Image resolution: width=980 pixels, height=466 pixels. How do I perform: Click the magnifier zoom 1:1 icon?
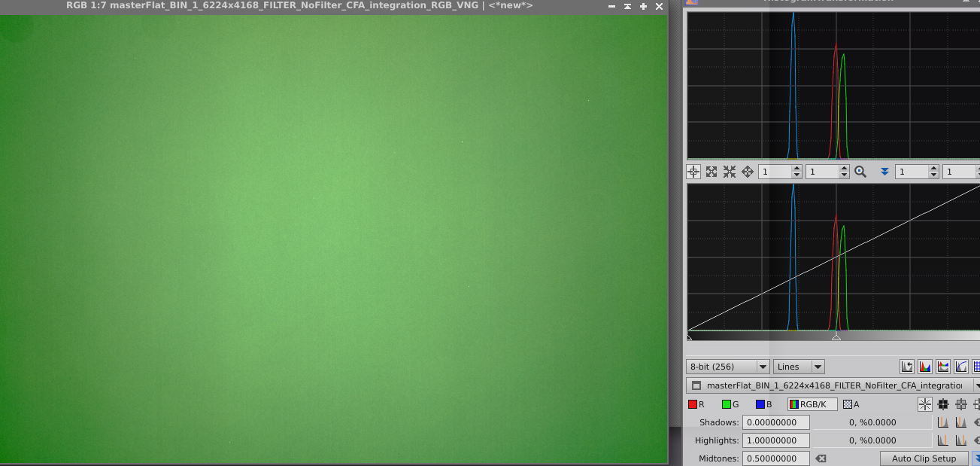click(860, 172)
